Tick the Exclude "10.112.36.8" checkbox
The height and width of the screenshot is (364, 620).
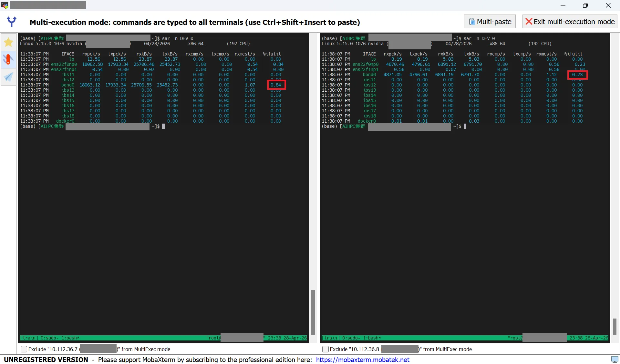325,349
